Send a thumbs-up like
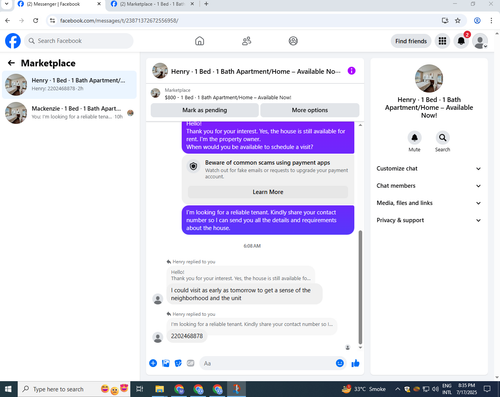 [355, 363]
